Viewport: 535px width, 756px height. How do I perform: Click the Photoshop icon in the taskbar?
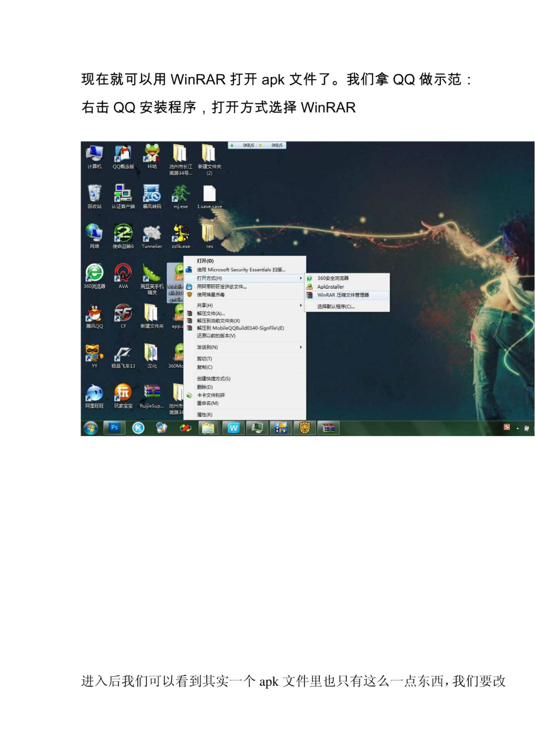click(x=114, y=428)
